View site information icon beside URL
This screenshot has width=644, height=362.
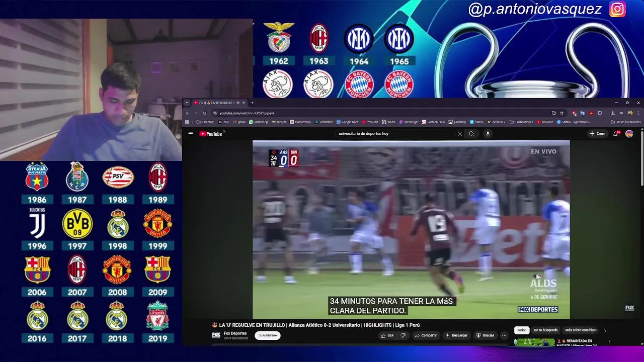click(215, 113)
